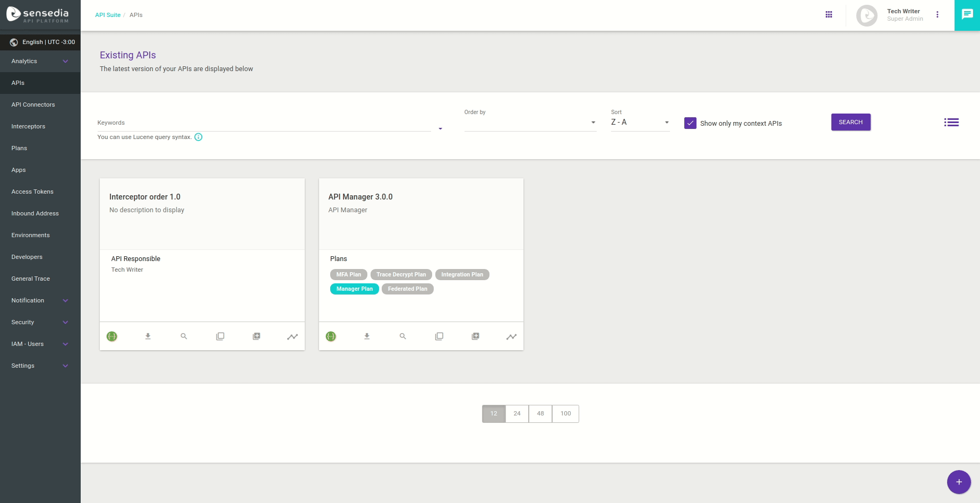Switch to list view icon
980x503 pixels.
click(x=951, y=123)
